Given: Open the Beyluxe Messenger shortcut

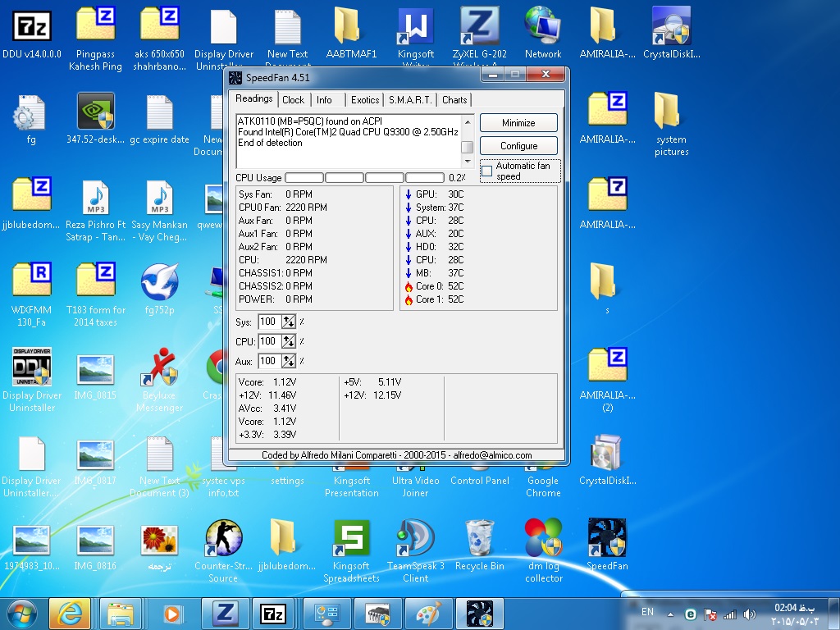Looking at the screenshot, I should (x=159, y=367).
